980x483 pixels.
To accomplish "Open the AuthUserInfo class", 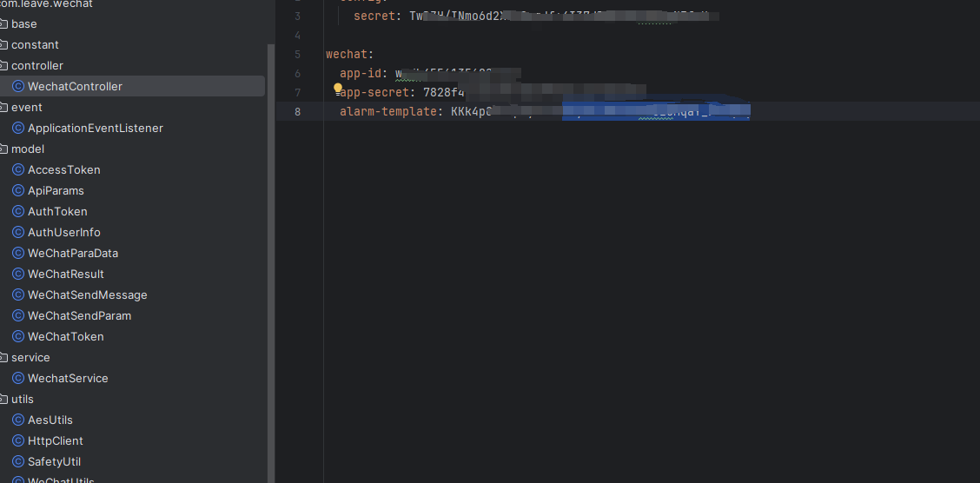I will click(63, 232).
